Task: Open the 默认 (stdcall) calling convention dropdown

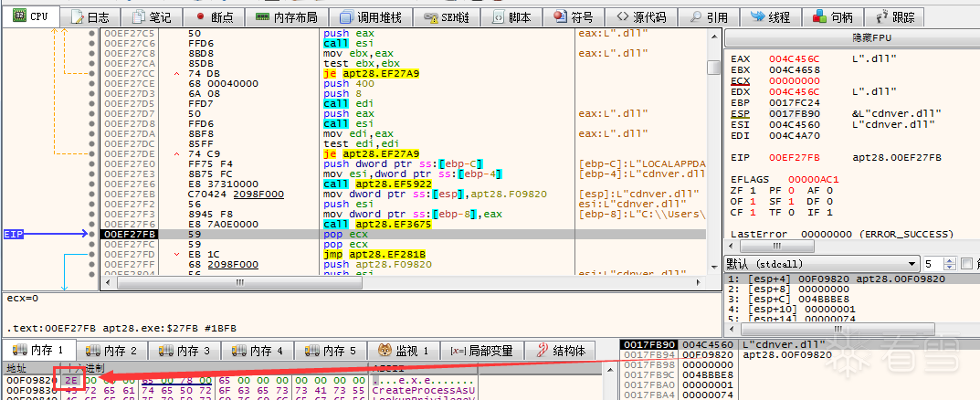Action: tap(822, 264)
